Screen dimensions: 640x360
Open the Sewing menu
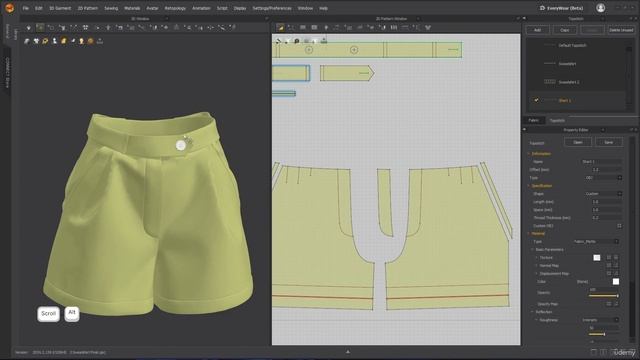(x=111, y=8)
